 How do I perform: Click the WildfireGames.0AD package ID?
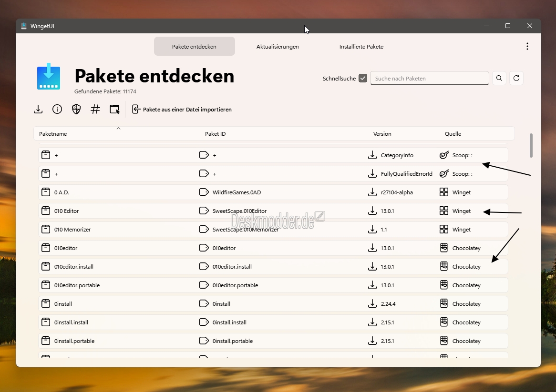(237, 192)
